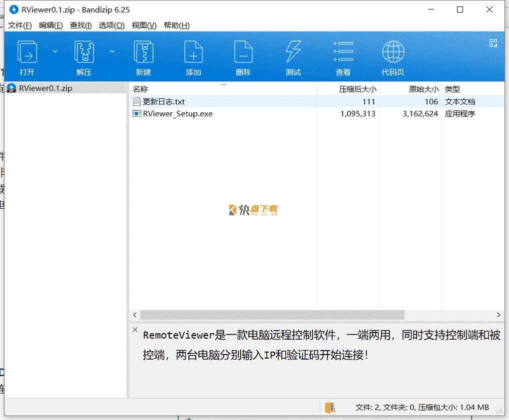Click compressed size 111 of 更新日志.txt
Image resolution: width=509 pixels, height=420 pixels.
pyautogui.click(x=369, y=101)
